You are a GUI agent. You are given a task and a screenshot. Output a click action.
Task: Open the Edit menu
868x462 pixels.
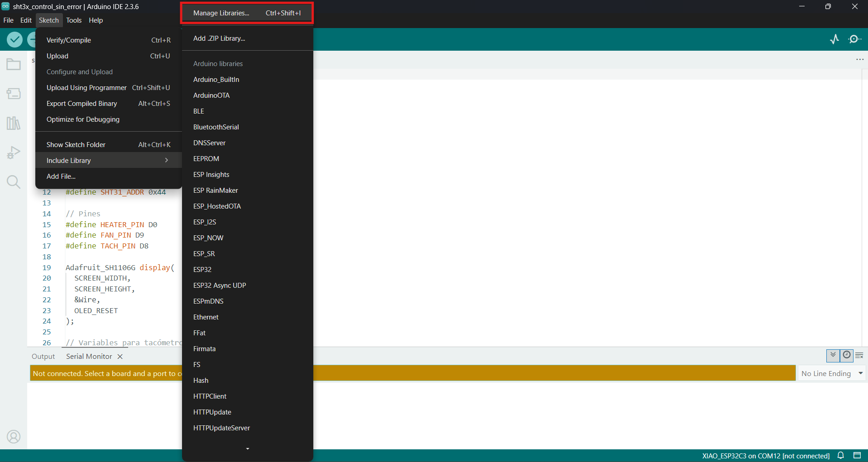(26, 20)
